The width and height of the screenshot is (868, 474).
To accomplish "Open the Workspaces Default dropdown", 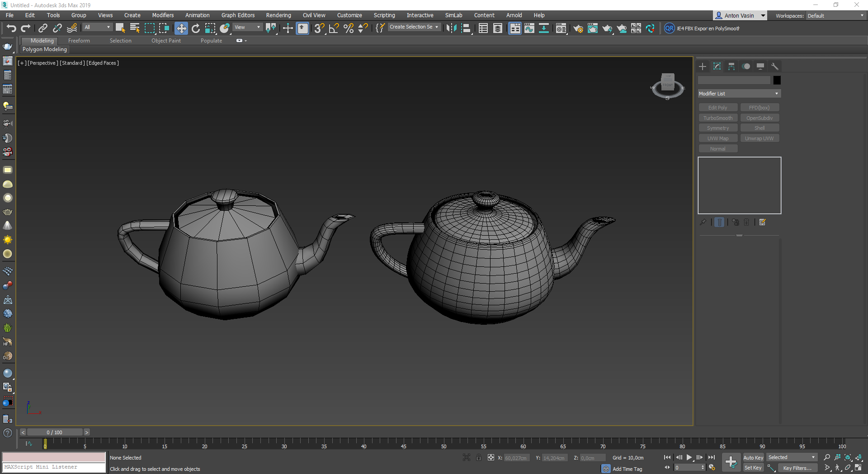I will pyautogui.click(x=835, y=16).
